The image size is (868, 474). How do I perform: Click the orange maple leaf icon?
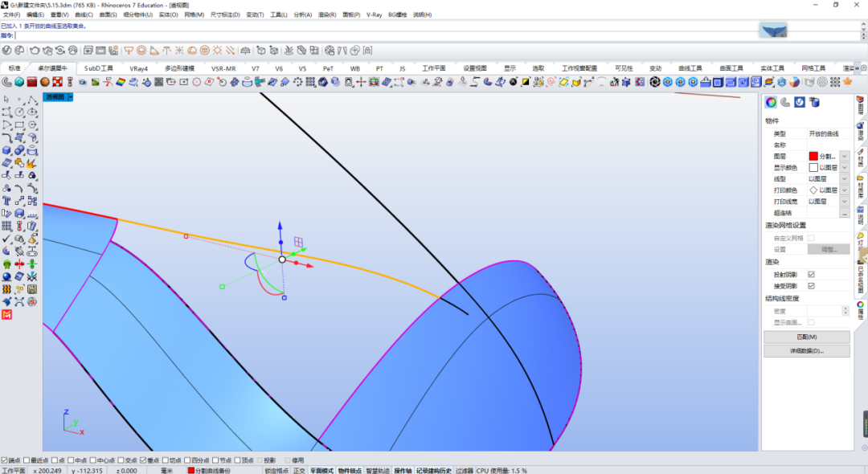point(848,82)
